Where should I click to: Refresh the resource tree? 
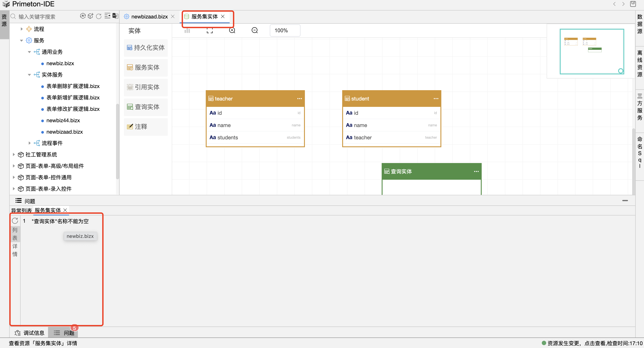(x=99, y=16)
